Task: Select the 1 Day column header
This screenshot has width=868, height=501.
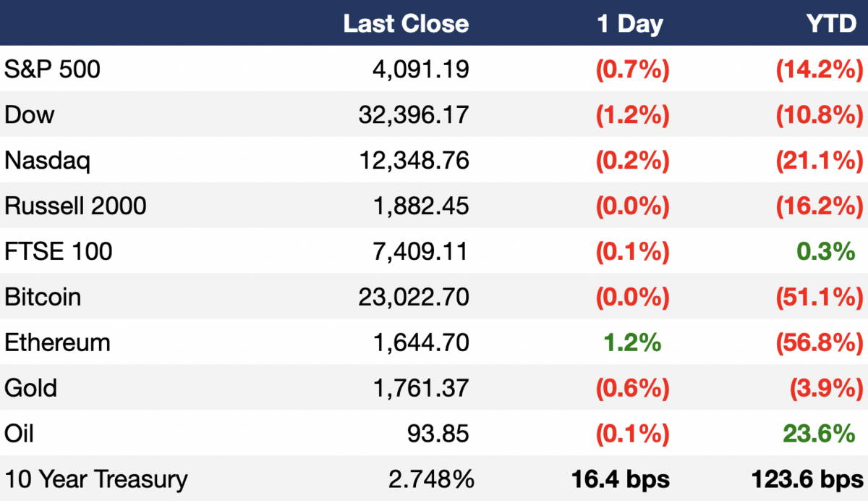Action: point(630,25)
